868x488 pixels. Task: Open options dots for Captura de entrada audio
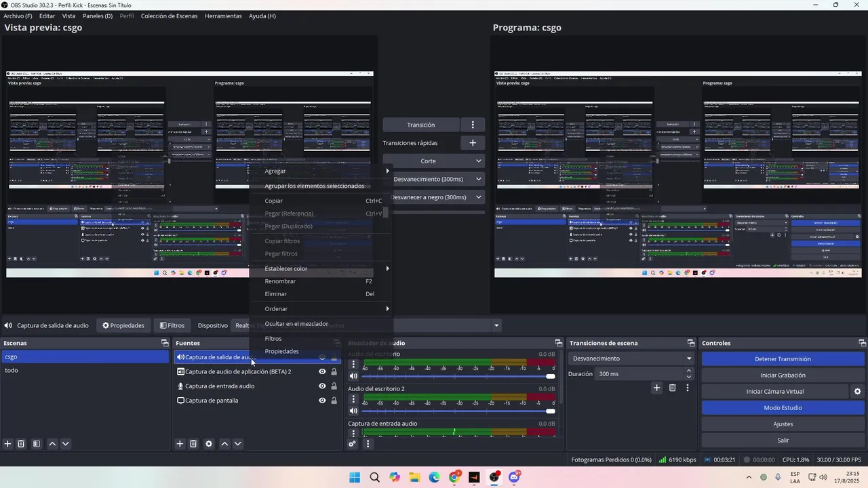pyautogui.click(x=353, y=433)
